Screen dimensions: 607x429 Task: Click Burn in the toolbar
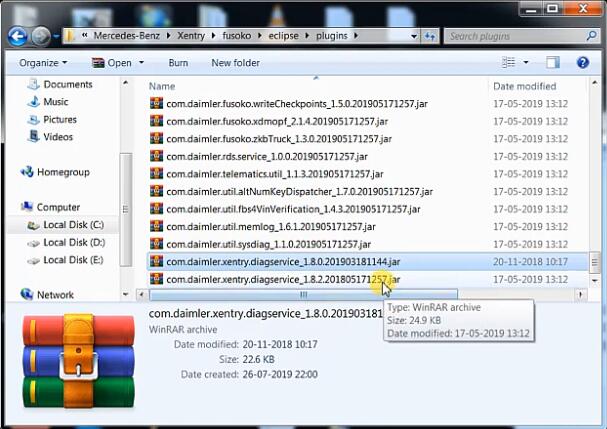coord(178,63)
